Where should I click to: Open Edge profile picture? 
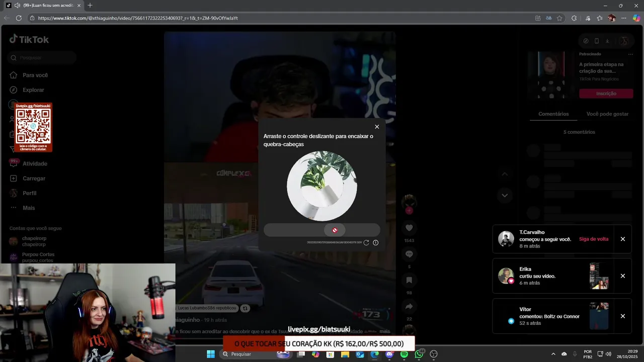point(612,18)
